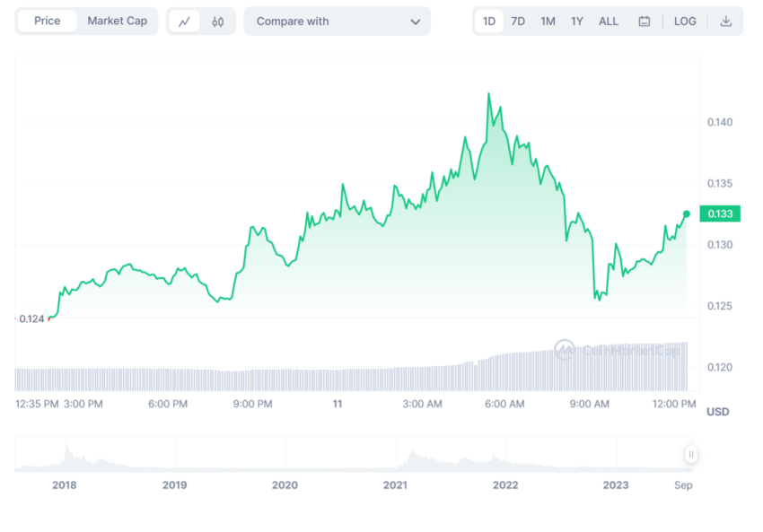Switch to candlestick chart icon
The image size is (763, 532).
coord(217,22)
